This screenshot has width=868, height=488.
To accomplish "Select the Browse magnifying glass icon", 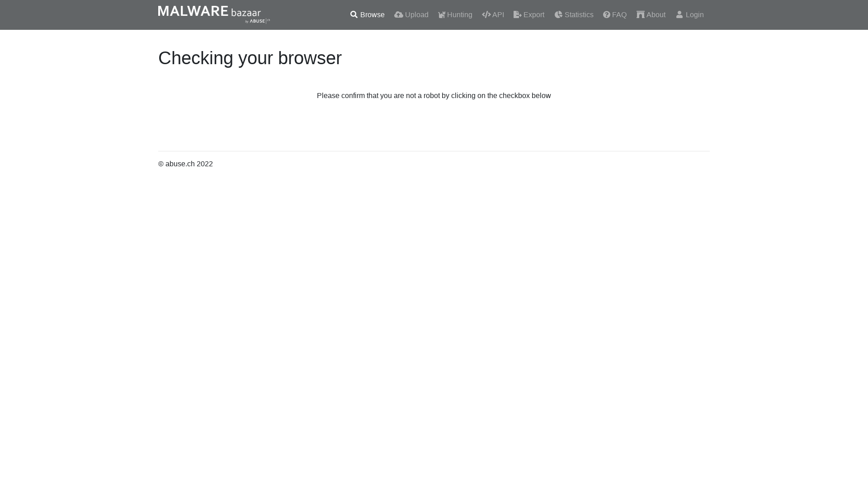I will [353, 14].
